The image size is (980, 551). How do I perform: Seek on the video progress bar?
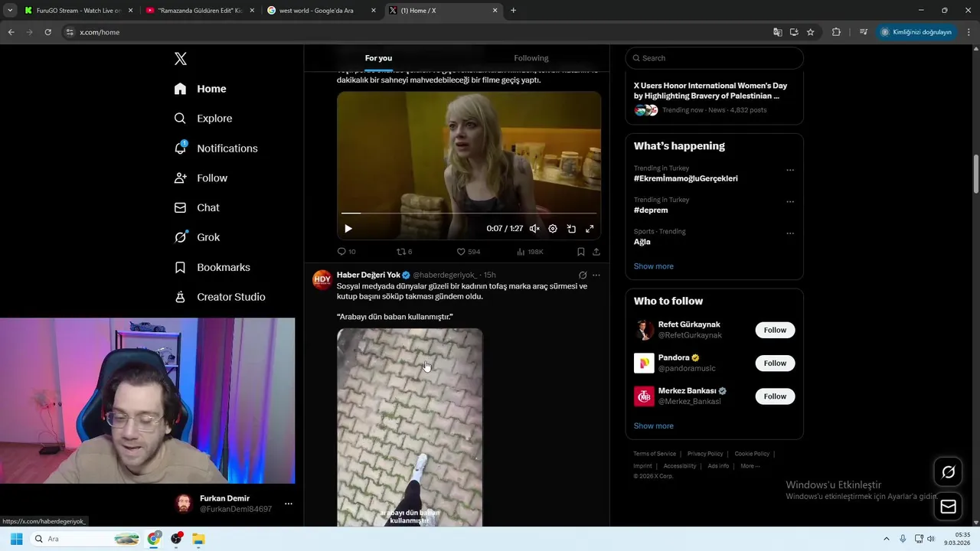(x=469, y=213)
